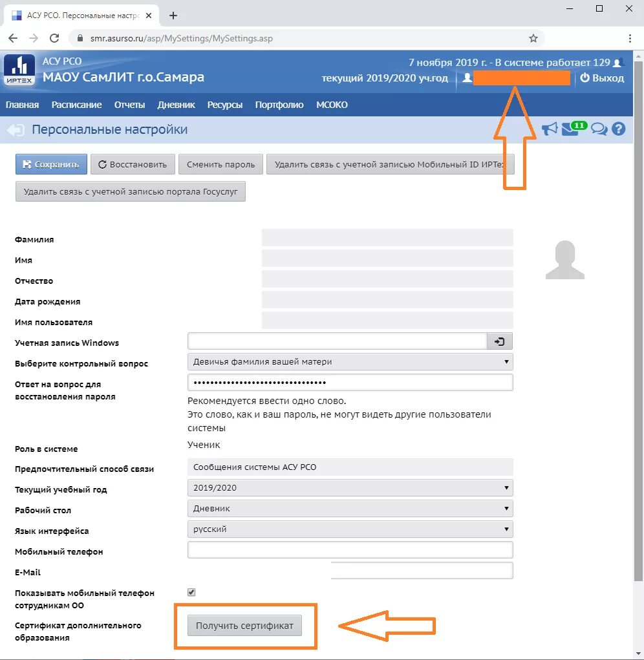Bookmark page with the star icon
This screenshot has height=660, width=644.
[533, 38]
